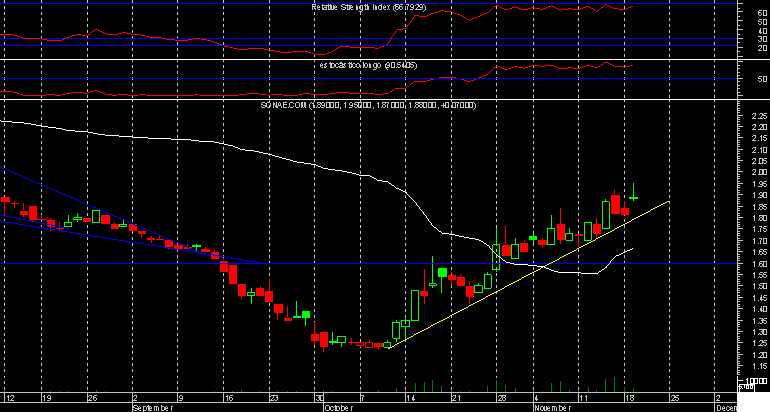
Task: Click the 1.95 price axis label
Action: 759,184
